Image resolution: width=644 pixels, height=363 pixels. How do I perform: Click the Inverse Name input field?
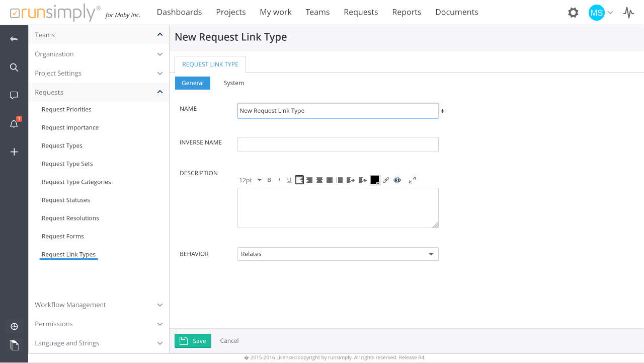pos(338,144)
